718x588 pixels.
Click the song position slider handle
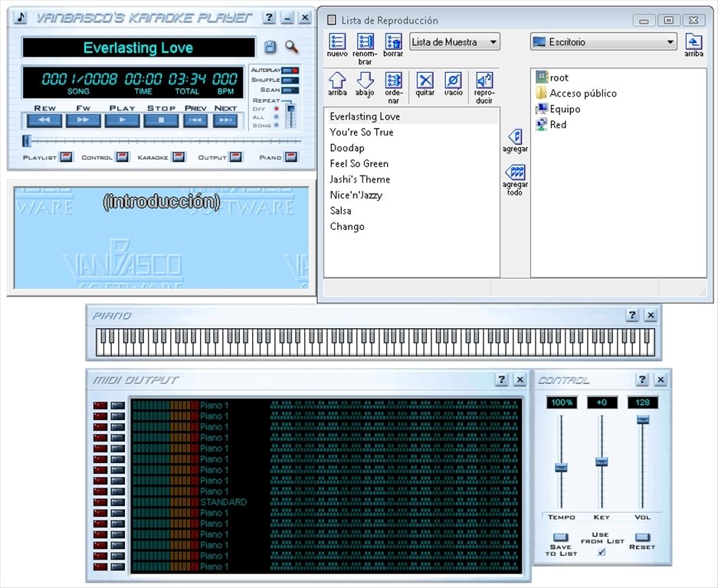pos(27,141)
